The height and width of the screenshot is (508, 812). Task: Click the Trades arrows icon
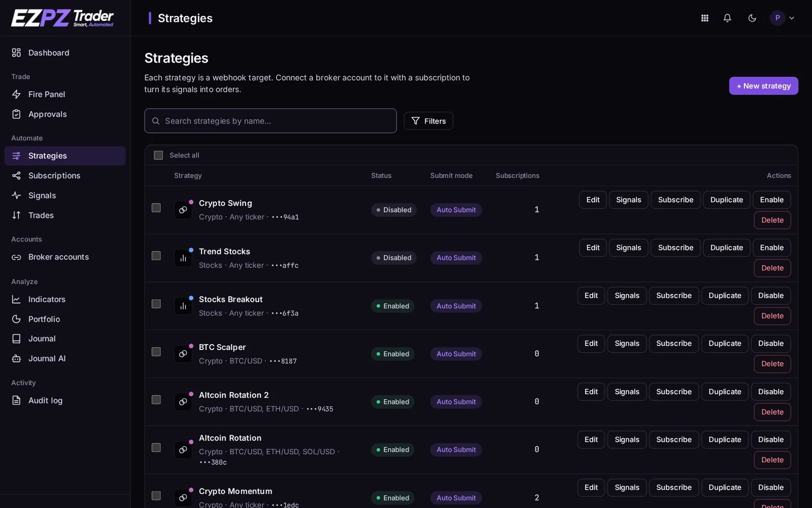coord(16,215)
